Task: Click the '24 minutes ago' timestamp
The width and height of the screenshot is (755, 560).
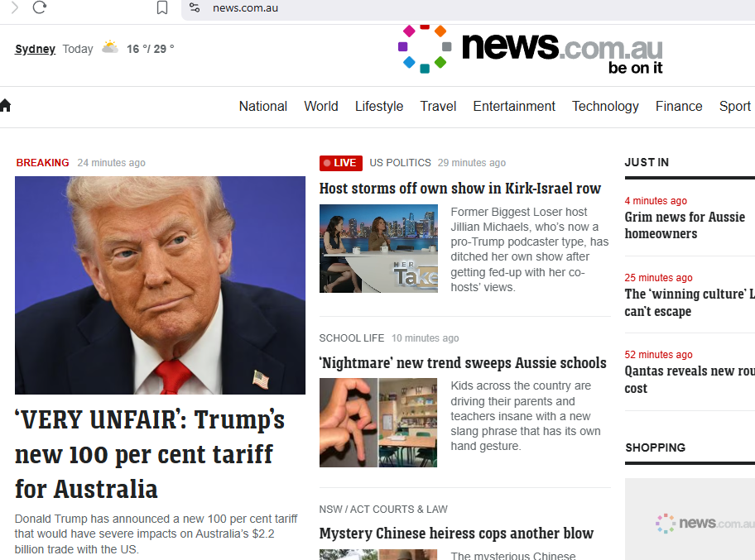Action: point(111,163)
